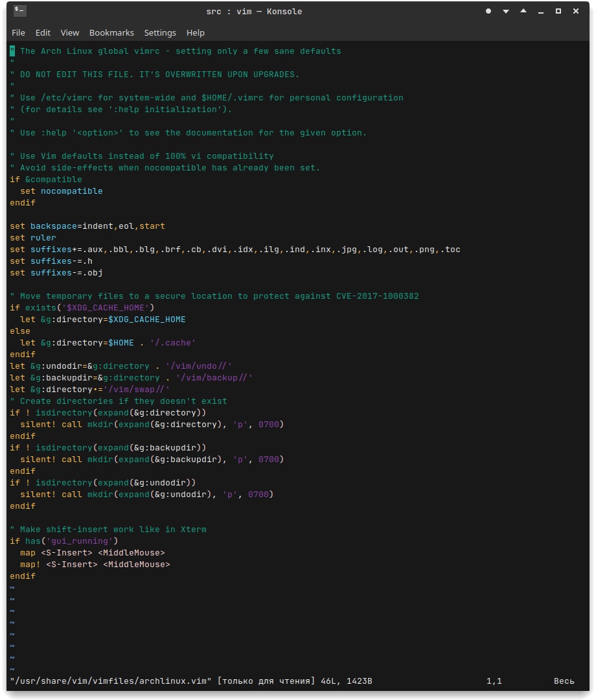The width and height of the screenshot is (596, 700).
Task: Click line "Use :help '<option>'" comment
Action: click(x=189, y=133)
